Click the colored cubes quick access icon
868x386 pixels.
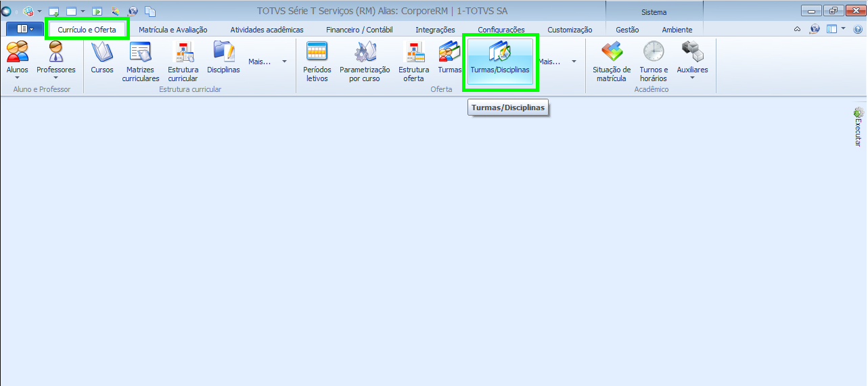tap(28, 11)
